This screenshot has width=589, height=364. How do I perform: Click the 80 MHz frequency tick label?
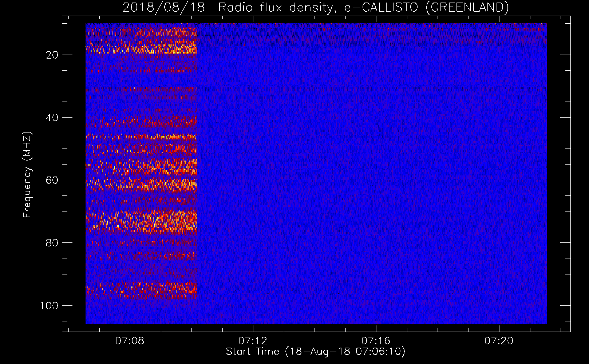point(52,243)
